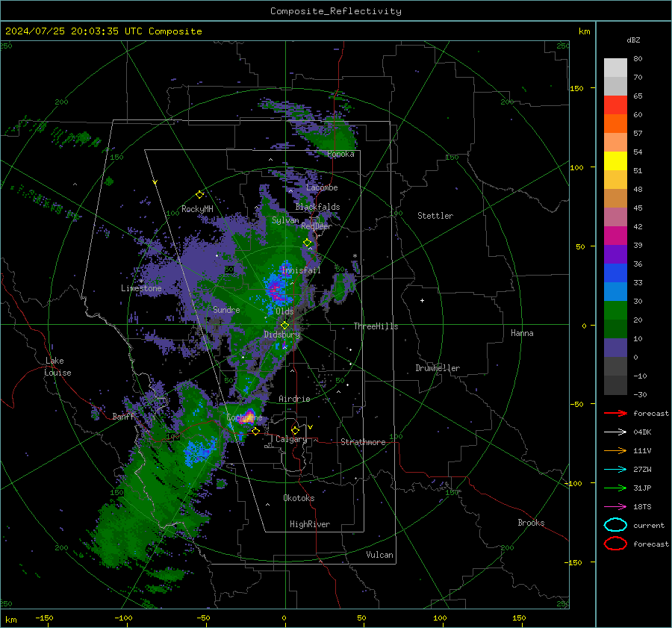672x628 pixels.
Task: Click the Strathmore label
Action: (x=363, y=442)
